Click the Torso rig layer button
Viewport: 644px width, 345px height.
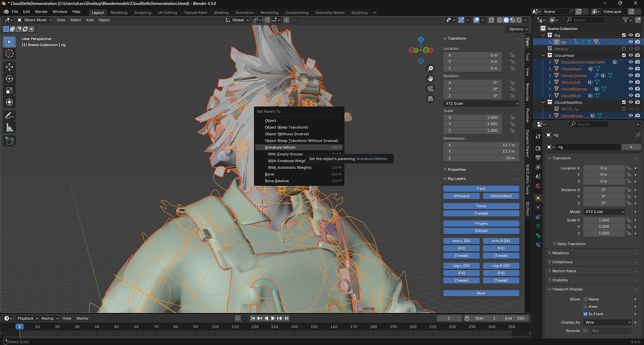pyautogui.click(x=481, y=206)
